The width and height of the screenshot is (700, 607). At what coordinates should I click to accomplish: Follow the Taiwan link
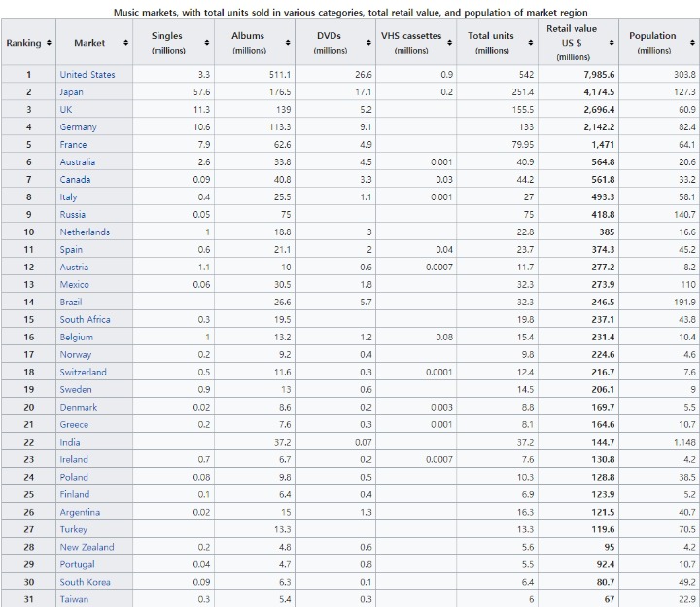click(74, 599)
